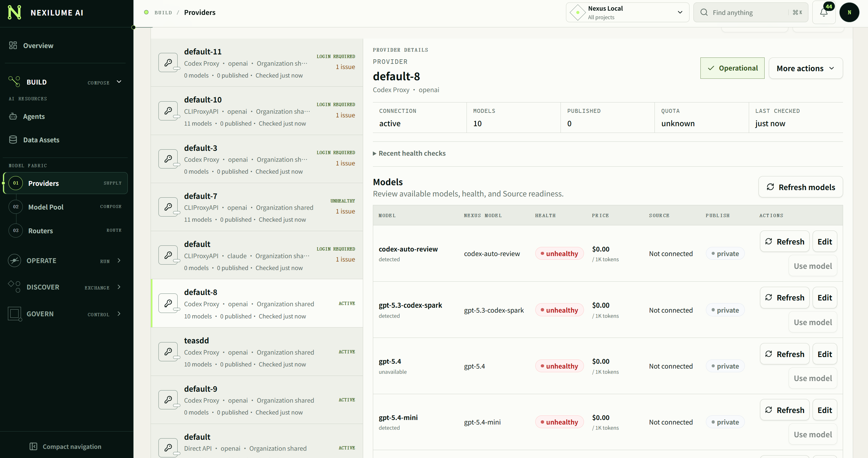868x458 pixels.
Task: Click the private badge for gpt-5.4-mini
Action: (725, 422)
